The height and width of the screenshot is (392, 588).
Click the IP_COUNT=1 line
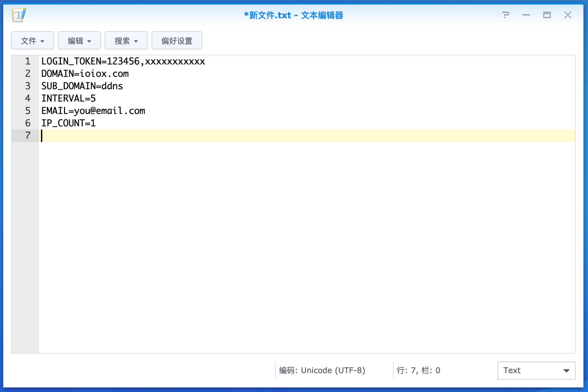click(68, 123)
